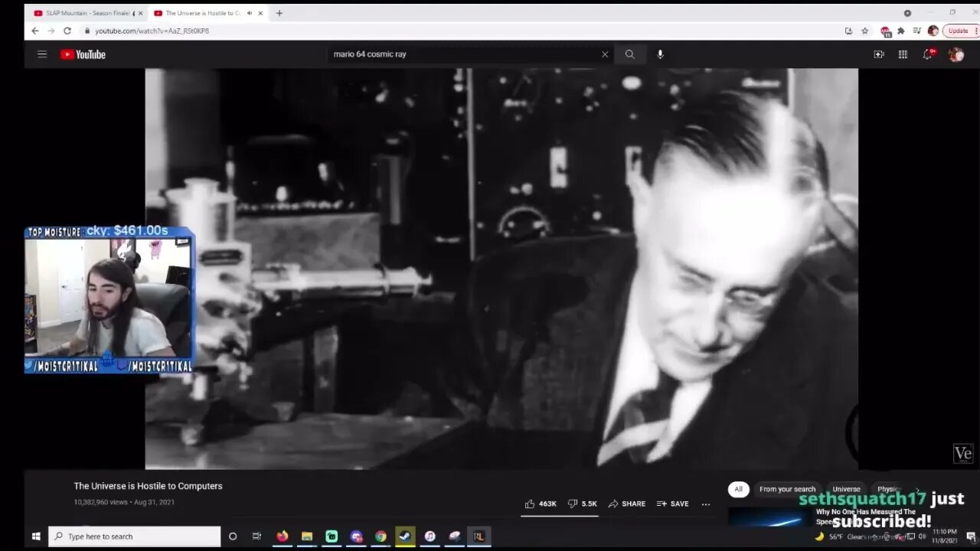This screenshot has width=980, height=551.
Task: Open the Chrome media control icon
Action: pos(916,31)
